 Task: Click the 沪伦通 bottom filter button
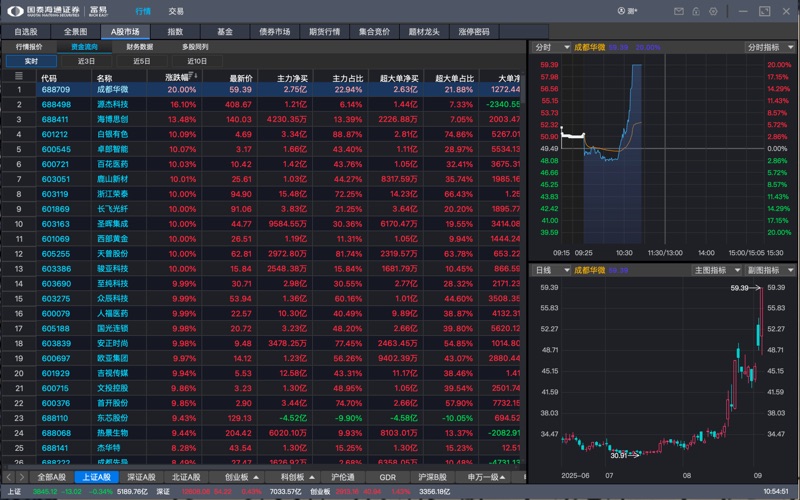tap(343, 477)
